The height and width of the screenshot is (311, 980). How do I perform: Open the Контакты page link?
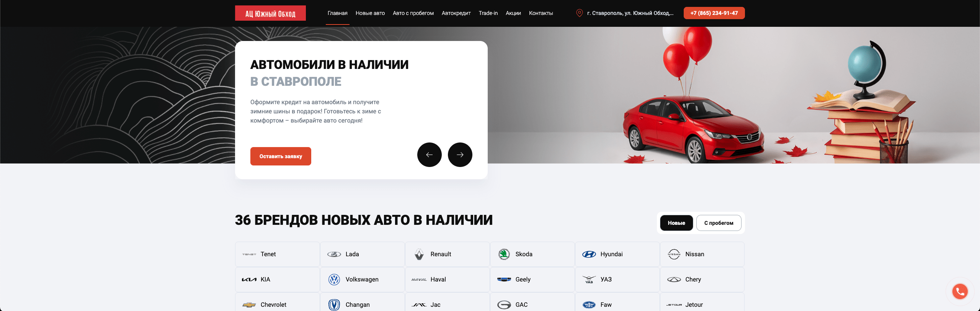[x=541, y=13]
